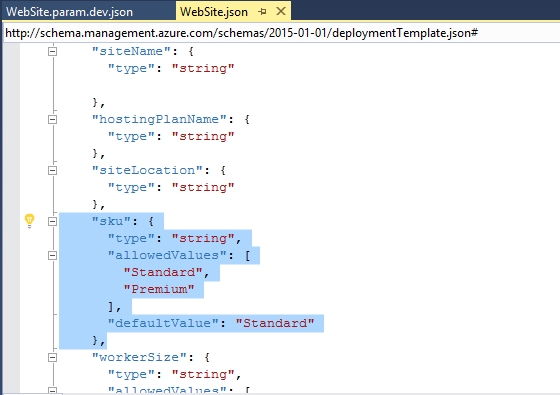560x395 pixels.
Task: Click the "Standard" defaultValue string
Action: click(275, 323)
